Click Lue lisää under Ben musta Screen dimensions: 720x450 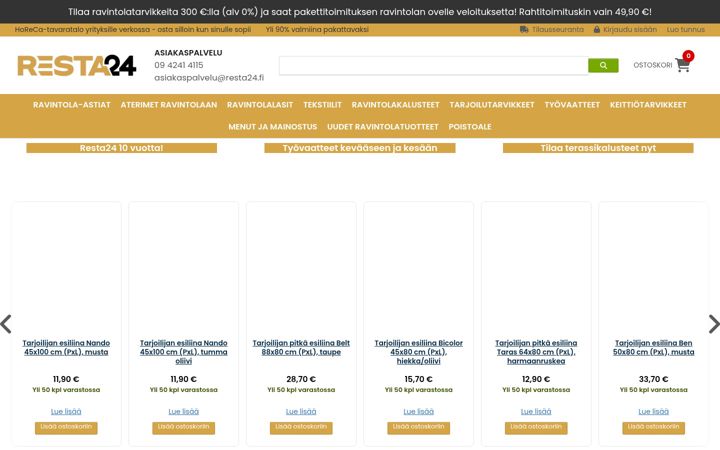click(x=653, y=411)
